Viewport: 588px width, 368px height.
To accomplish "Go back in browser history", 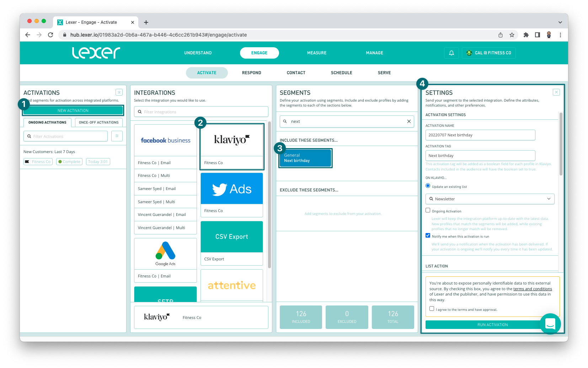I will [28, 35].
